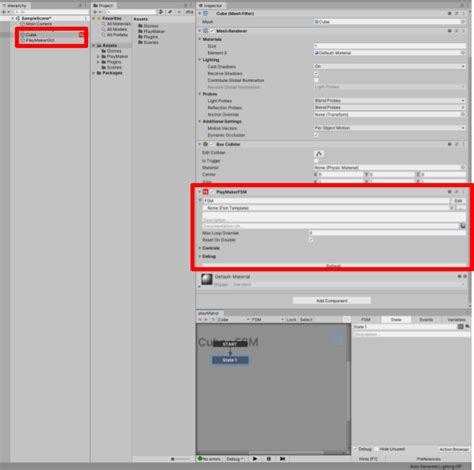Screen dimensions: 474x470
Task: Open Scenes folder in Assets pane
Action: click(x=148, y=42)
